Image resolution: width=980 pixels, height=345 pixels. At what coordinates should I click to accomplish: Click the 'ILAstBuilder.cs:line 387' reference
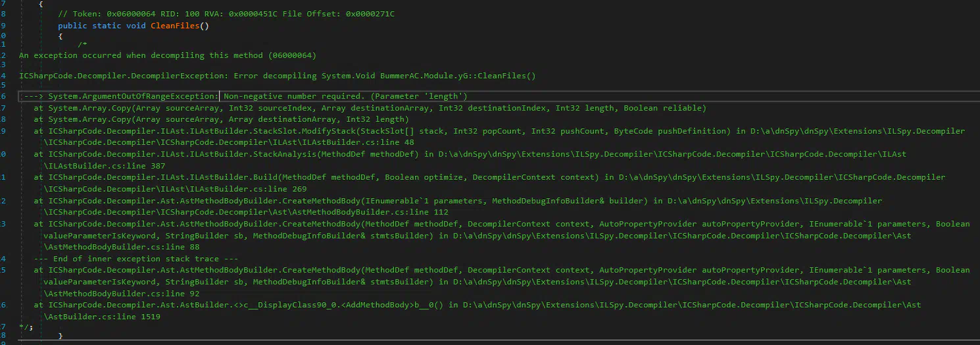[x=105, y=166]
